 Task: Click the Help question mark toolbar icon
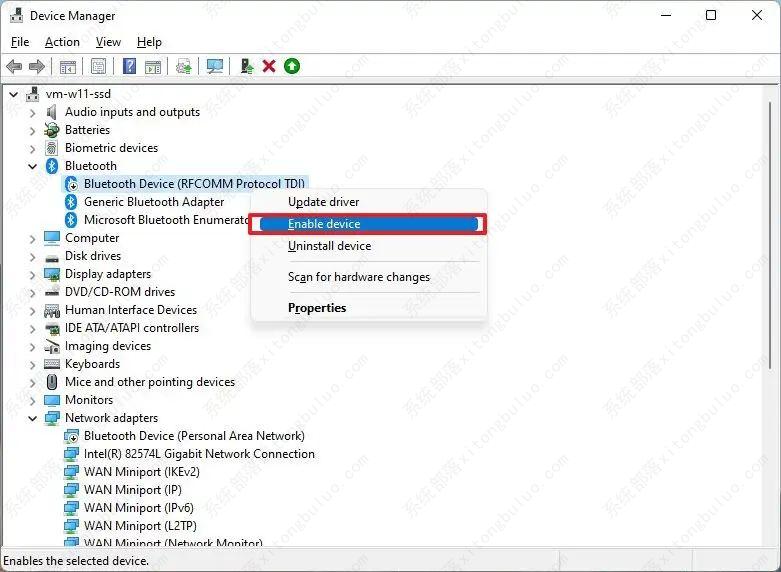tap(129, 66)
